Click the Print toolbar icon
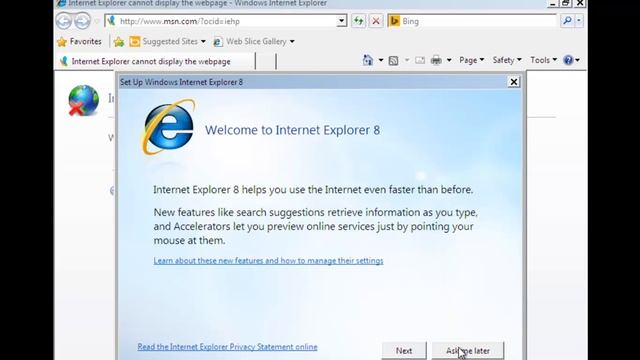 436,60
